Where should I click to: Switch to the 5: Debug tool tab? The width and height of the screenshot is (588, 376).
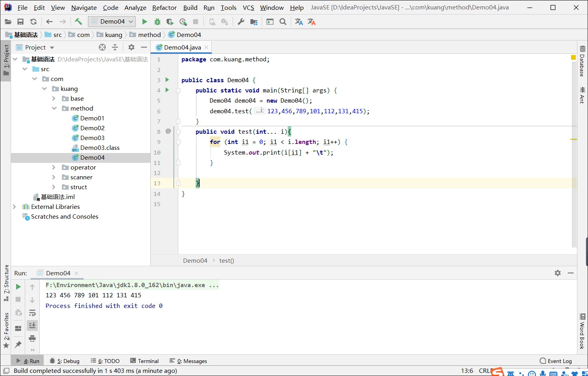coord(65,361)
